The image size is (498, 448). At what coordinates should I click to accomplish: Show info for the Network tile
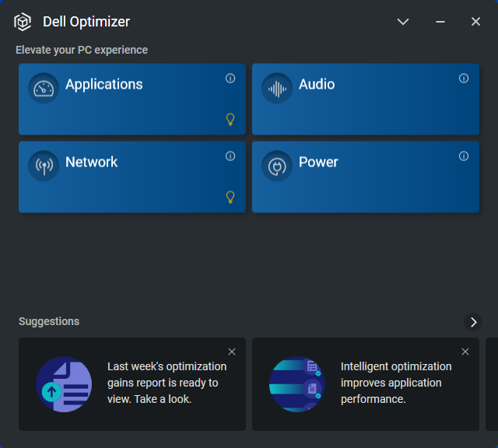pos(230,156)
